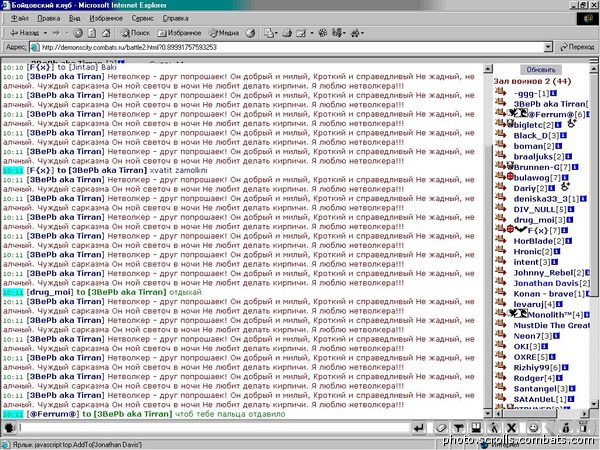Send the message with the enter-arrow icon

pos(419,428)
